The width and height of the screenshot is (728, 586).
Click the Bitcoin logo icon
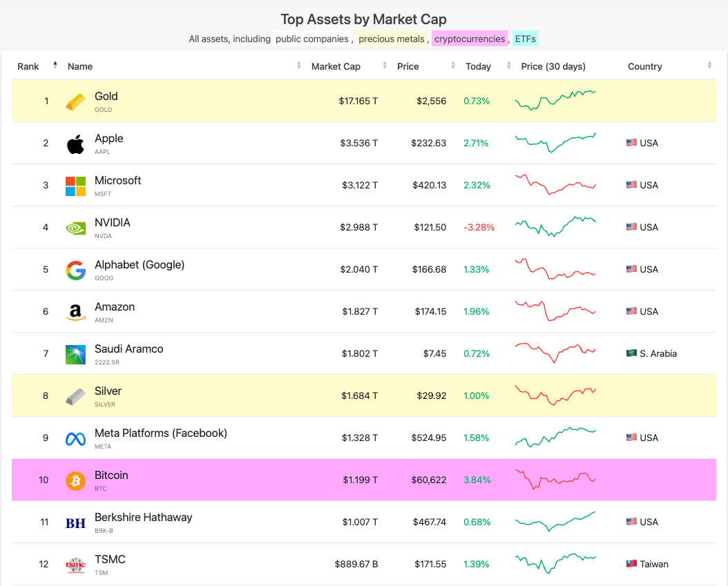(75, 480)
